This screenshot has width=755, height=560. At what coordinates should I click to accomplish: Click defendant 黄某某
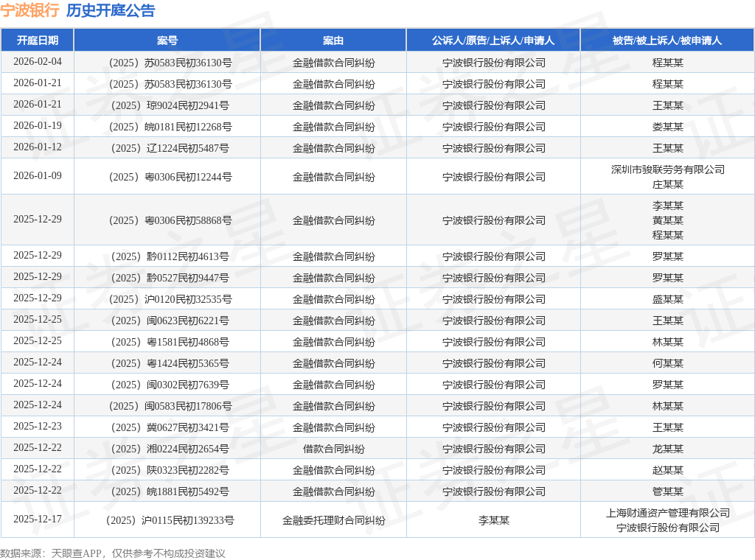(667, 220)
